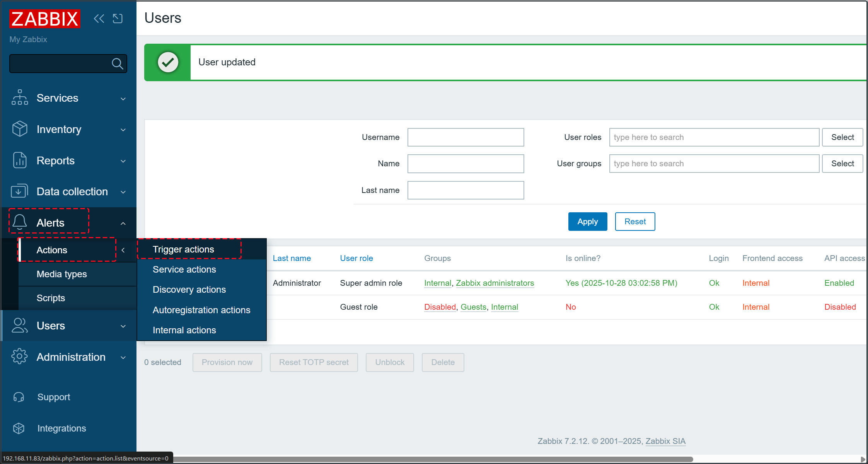
Task: Click the Zabbix logo
Action: coord(44,19)
